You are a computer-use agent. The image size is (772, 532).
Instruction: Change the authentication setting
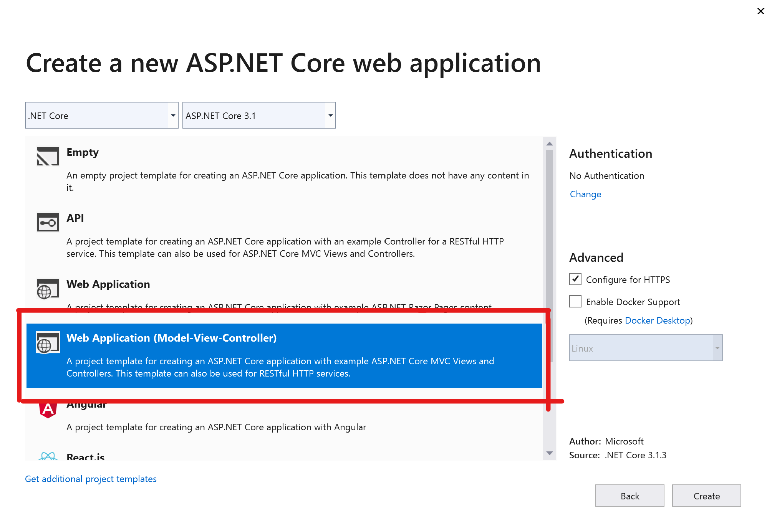click(x=586, y=194)
